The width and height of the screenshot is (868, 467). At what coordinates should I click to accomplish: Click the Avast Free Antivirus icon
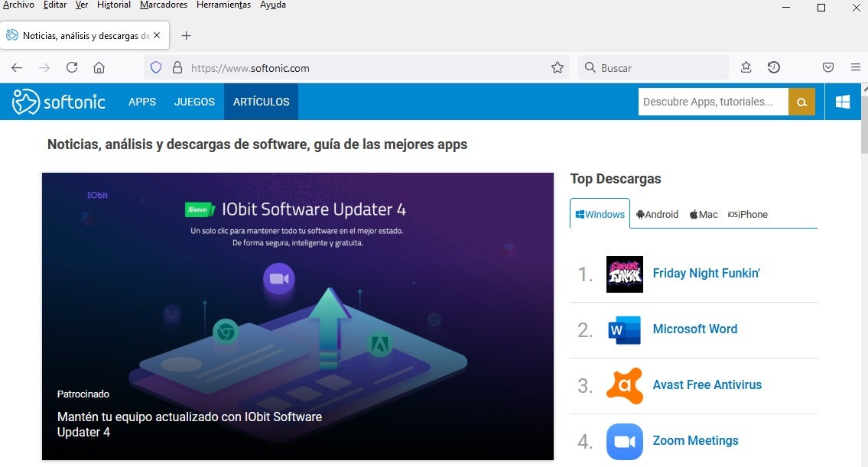[x=625, y=386]
